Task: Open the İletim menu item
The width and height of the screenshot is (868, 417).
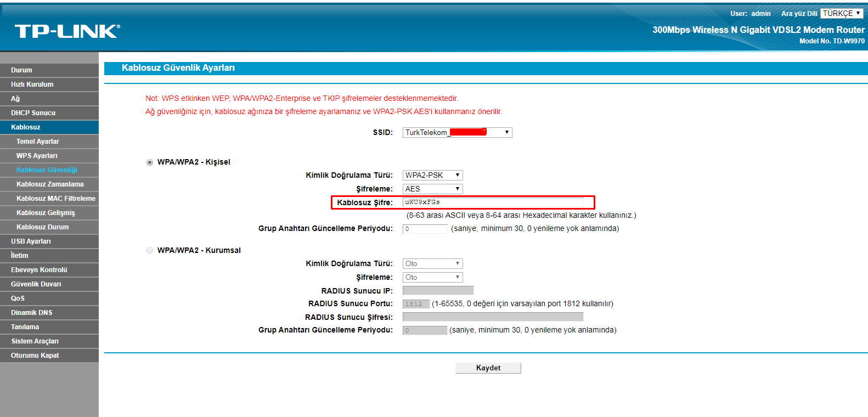Action: coord(49,256)
